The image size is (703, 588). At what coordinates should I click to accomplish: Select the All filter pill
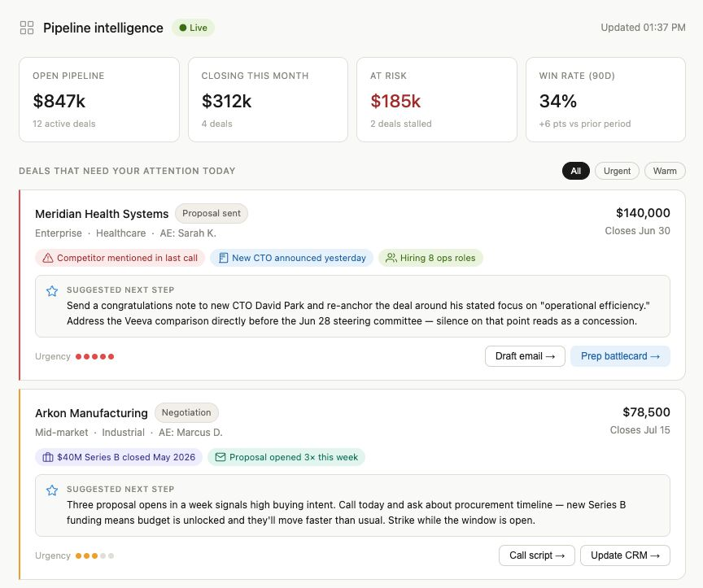click(576, 172)
